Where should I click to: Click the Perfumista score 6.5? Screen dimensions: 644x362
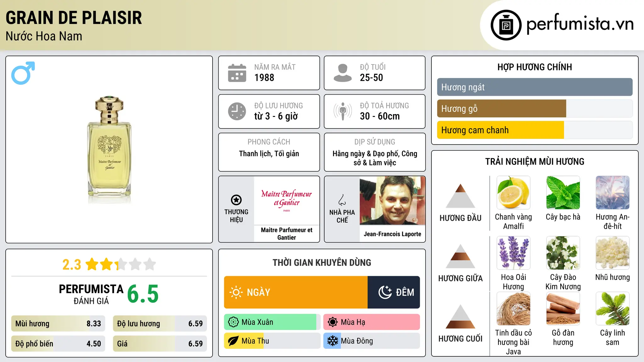pos(143,294)
